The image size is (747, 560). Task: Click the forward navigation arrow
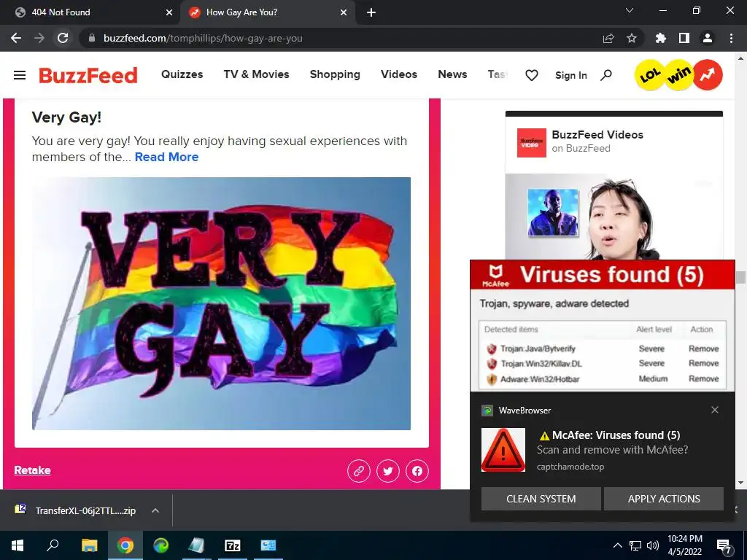(x=39, y=38)
